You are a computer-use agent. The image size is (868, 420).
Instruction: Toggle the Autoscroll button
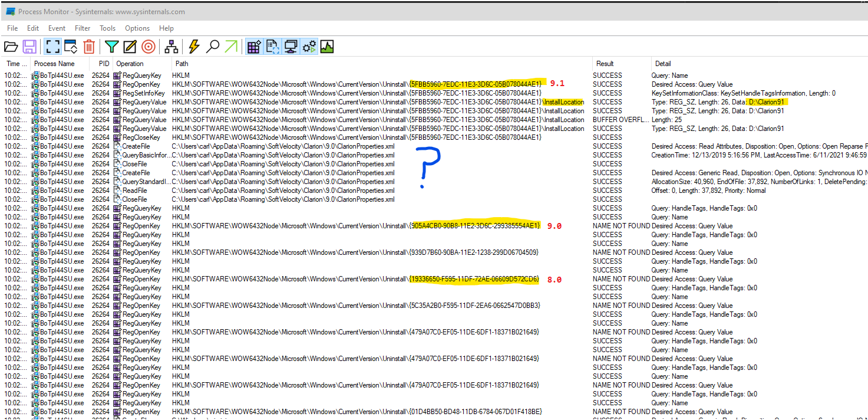[71, 47]
